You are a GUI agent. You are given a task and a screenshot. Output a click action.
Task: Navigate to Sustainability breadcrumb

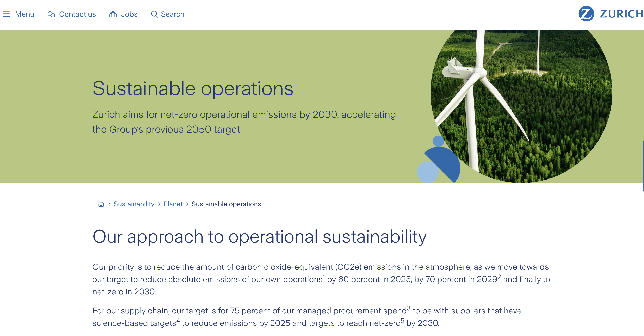(134, 204)
